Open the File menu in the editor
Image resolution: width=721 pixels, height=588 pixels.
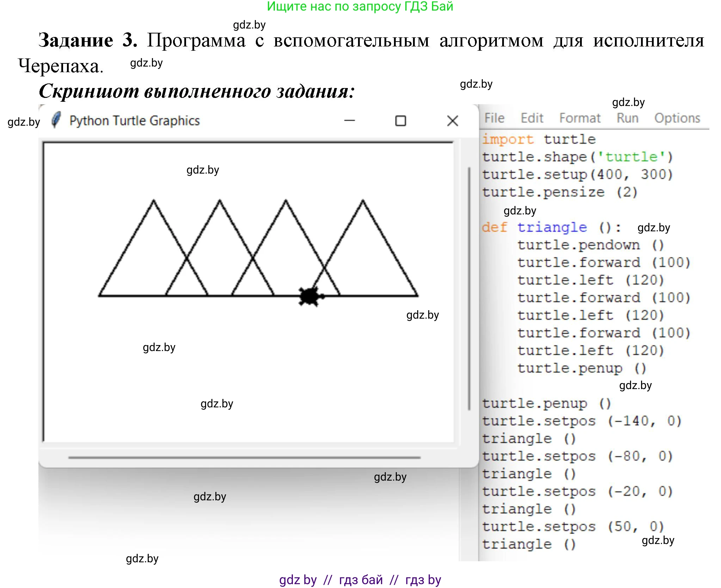click(x=494, y=118)
